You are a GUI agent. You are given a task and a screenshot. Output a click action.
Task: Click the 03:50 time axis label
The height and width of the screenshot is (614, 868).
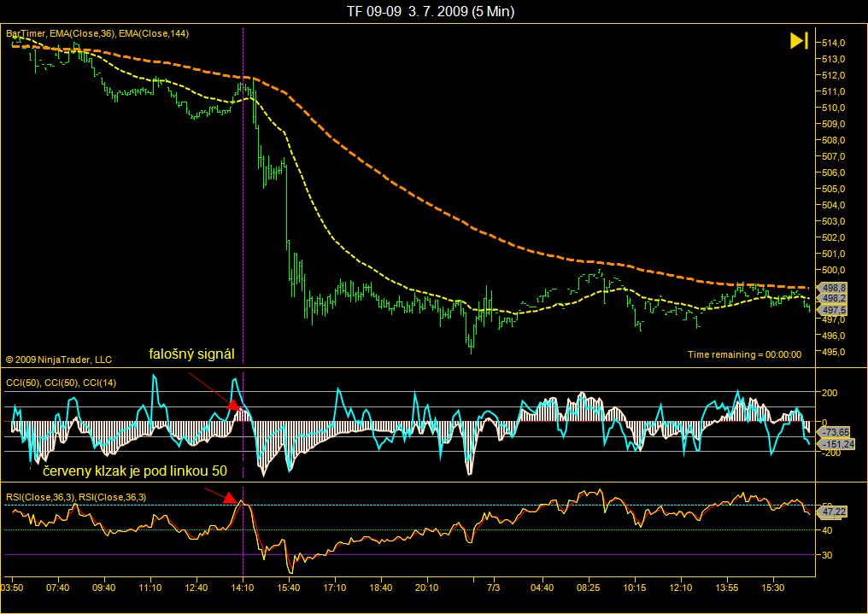tap(12, 588)
